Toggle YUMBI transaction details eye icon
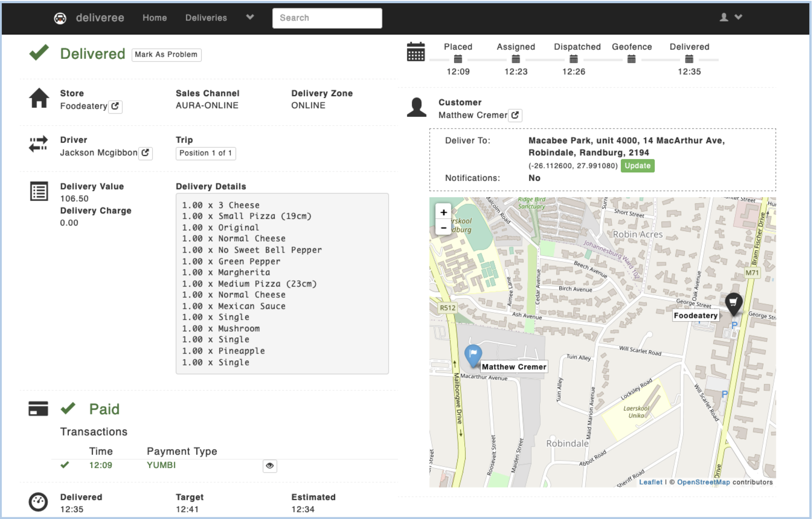Image resolution: width=812 pixels, height=519 pixels. [269, 466]
